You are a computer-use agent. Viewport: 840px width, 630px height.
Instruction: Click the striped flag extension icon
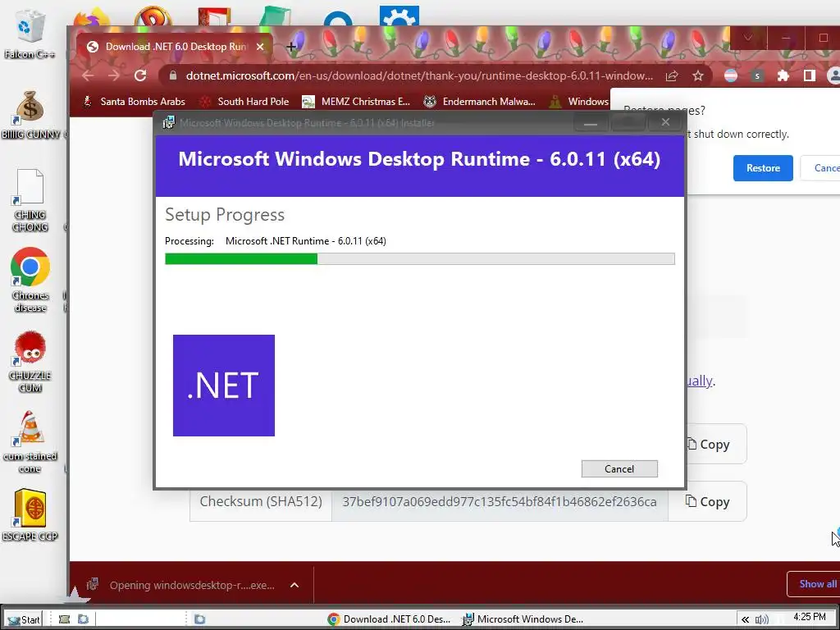click(x=731, y=75)
